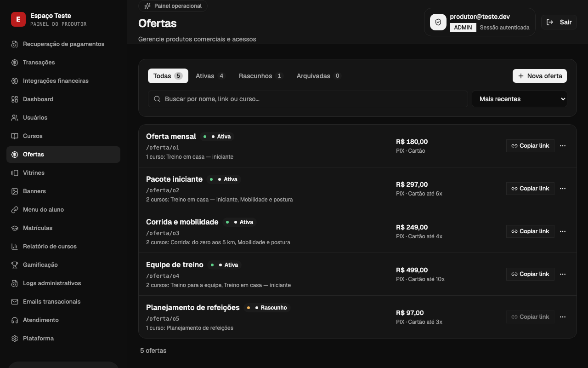This screenshot has width=588, height=368.
Task: Open Matrículas section
Action: tap(63, 228)
